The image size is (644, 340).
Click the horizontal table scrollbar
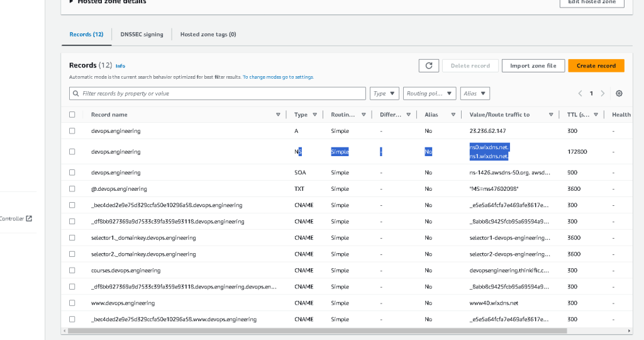click(x=317, y=331)
